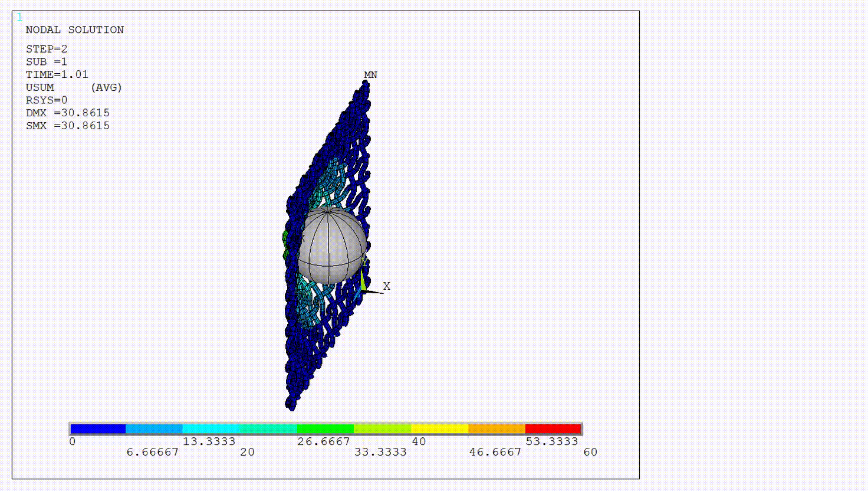Click the 60 value label below the legend
868x491 pixels.
click(x=591, y=452)
